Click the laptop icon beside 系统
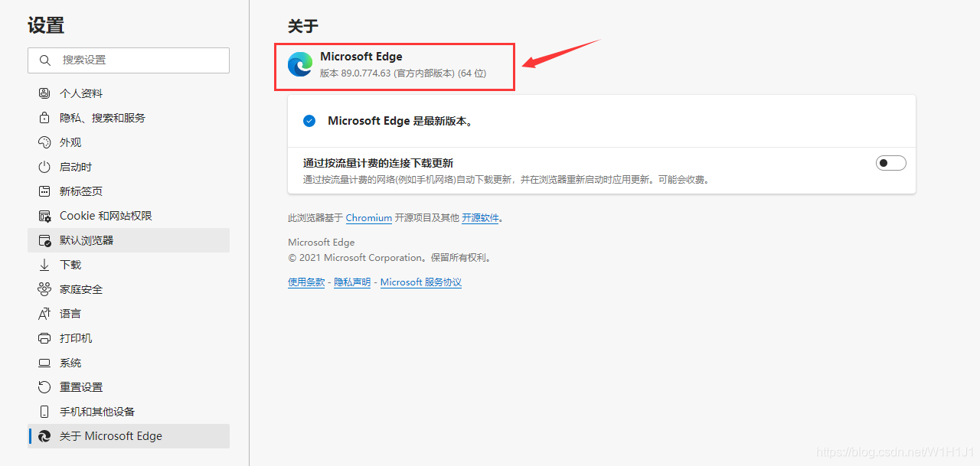 point(44,363)
